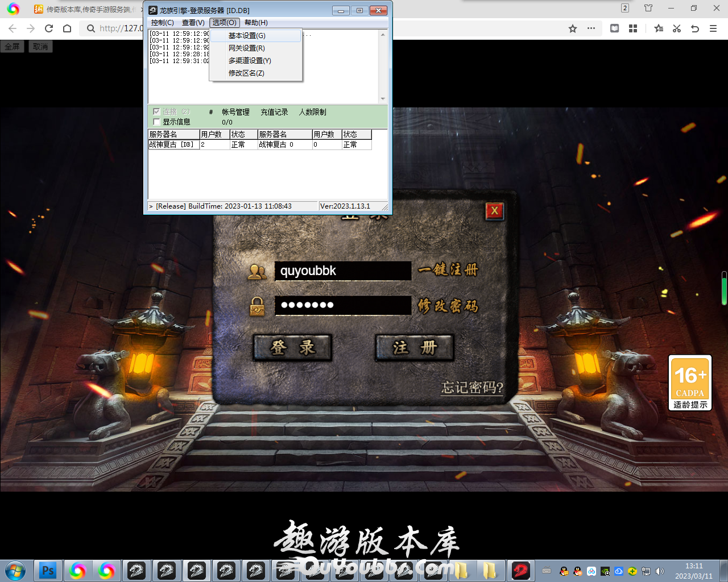Click the scissors screenshot icon in browser

pos(677,28)
